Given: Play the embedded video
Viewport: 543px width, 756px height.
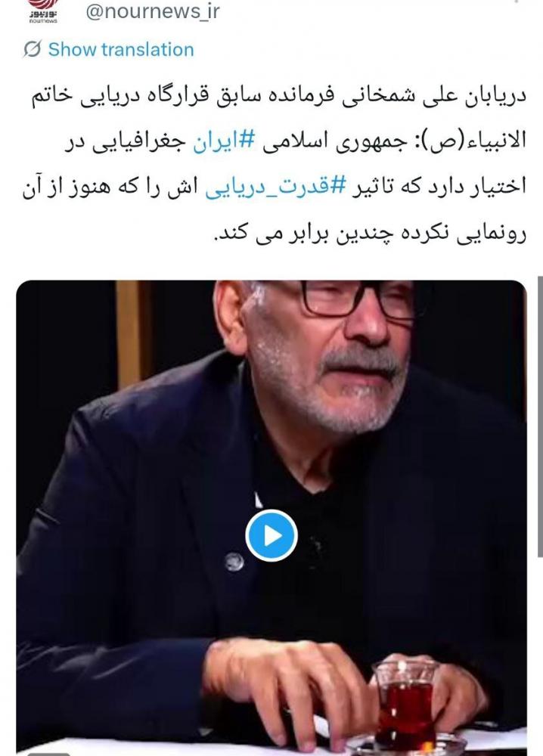Looking at the screenshot, I should point(271,536).
